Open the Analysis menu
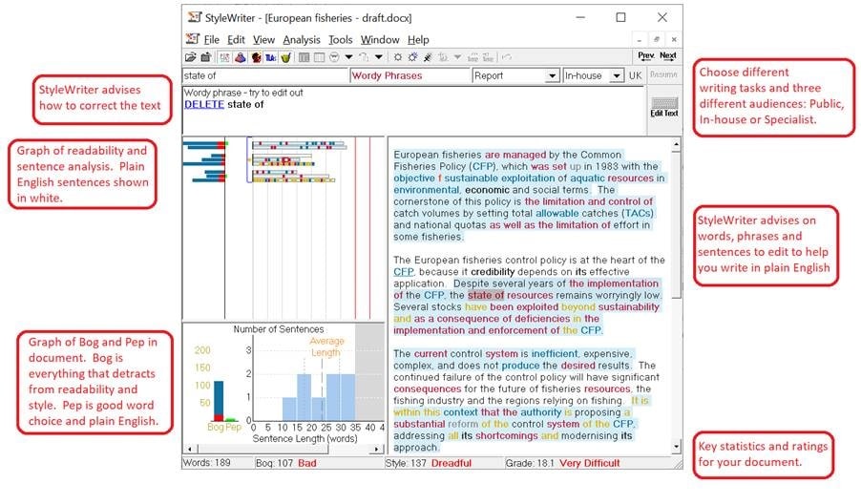Viewport: 861px width, 504px height. pyautogui.click(x=302, y=39)
